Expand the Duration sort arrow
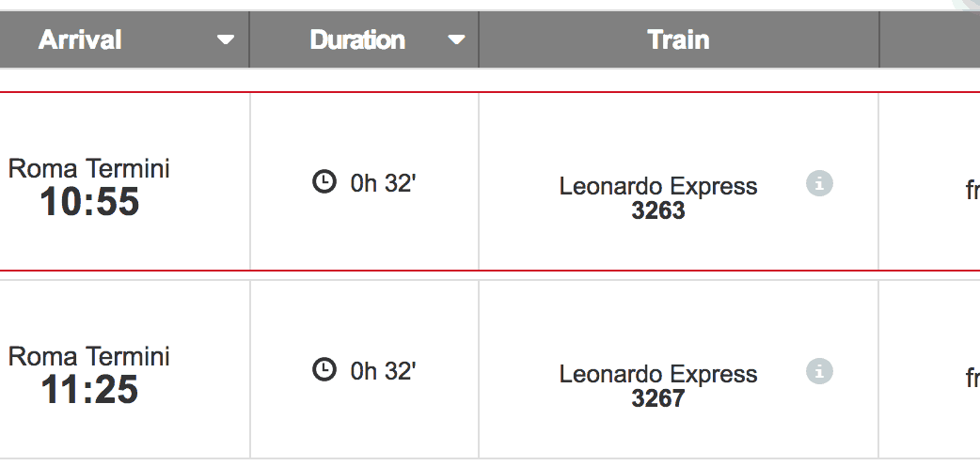980x466 pixels. point(456,40)
